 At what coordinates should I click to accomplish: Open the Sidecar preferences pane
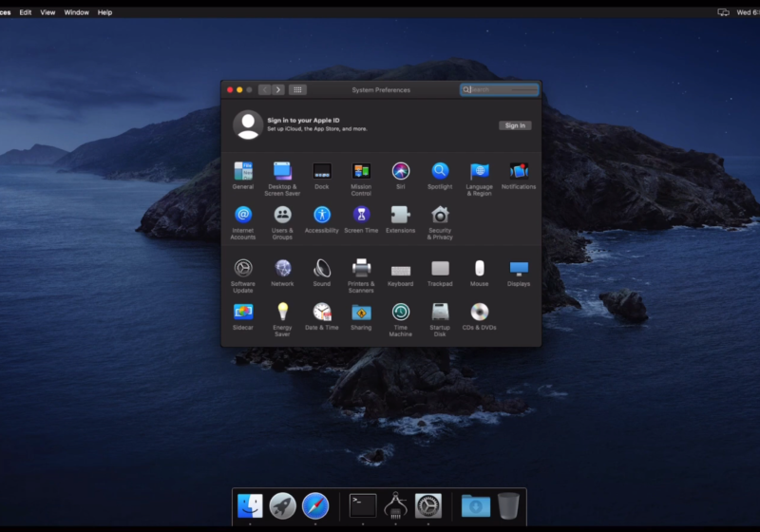point(243,313)
